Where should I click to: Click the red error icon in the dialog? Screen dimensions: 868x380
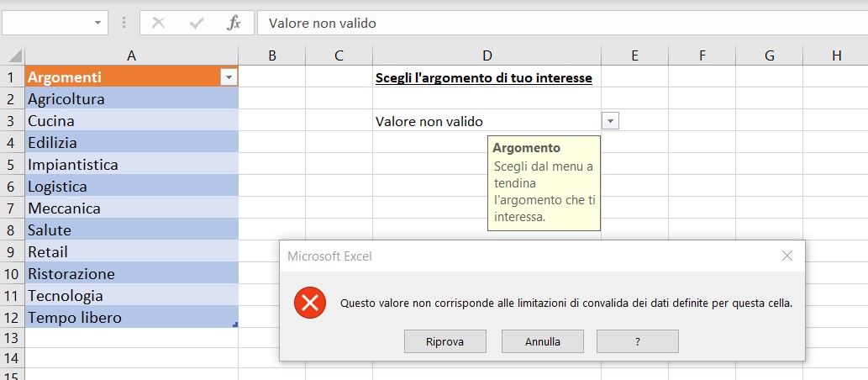310,303
